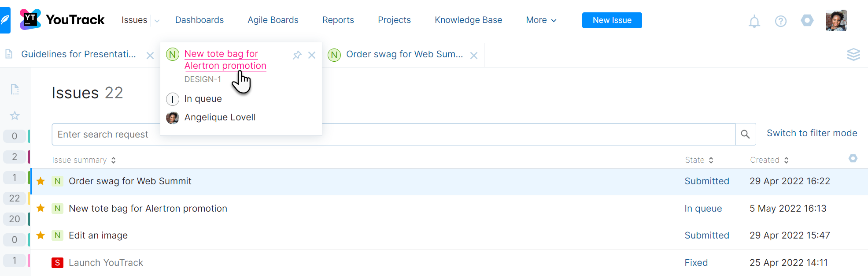Pin the New tote bag tab
868x276 pixels.
tap(297, 55)
